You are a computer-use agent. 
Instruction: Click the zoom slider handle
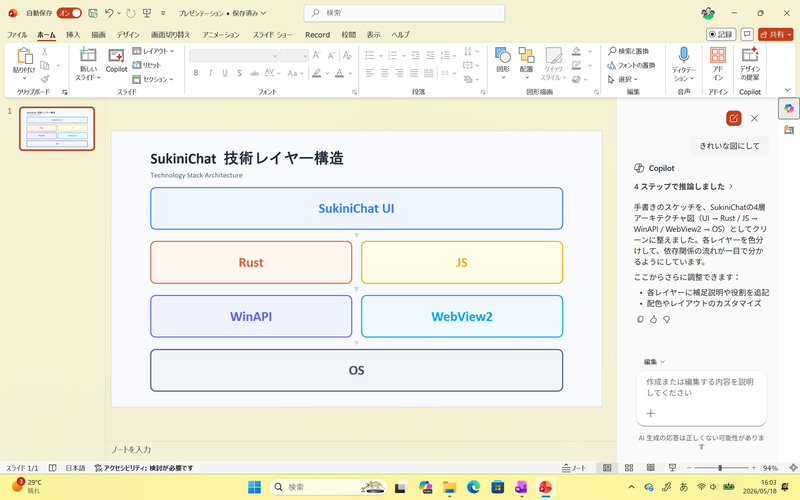coord(720,467)
